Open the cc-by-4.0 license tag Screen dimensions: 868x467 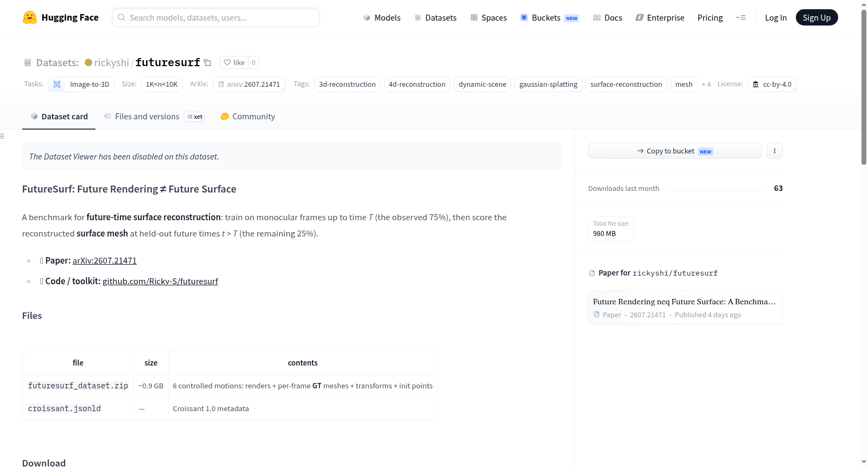[x=772, y=84]
